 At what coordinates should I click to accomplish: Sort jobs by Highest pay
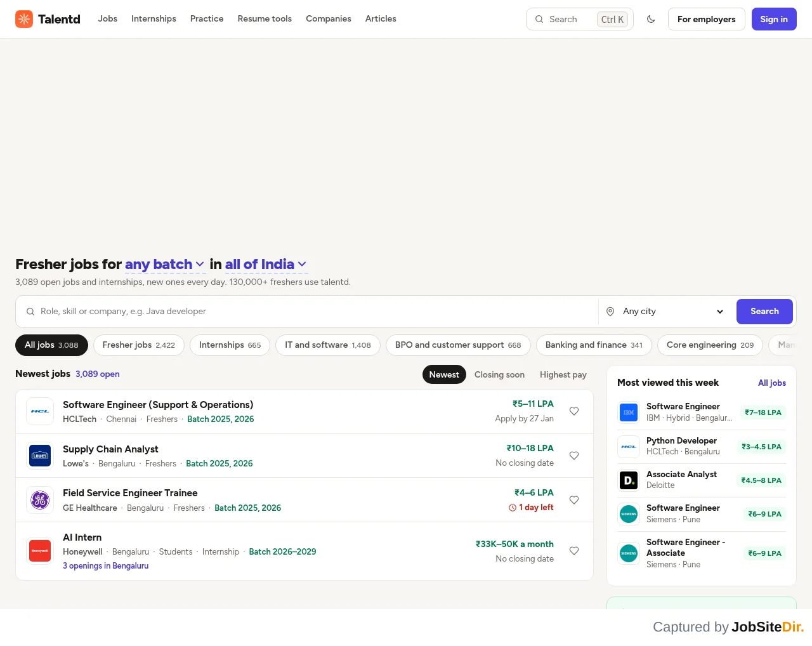[x=563, y=374]
